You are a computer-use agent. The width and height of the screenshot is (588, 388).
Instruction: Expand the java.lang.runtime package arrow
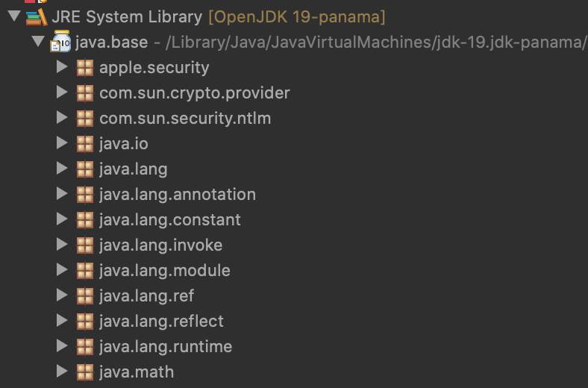pos(63,347)
